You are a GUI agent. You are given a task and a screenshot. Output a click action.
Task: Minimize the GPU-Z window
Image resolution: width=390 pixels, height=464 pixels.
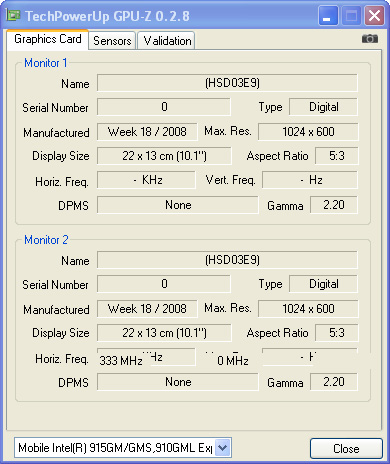pos(328,16)
